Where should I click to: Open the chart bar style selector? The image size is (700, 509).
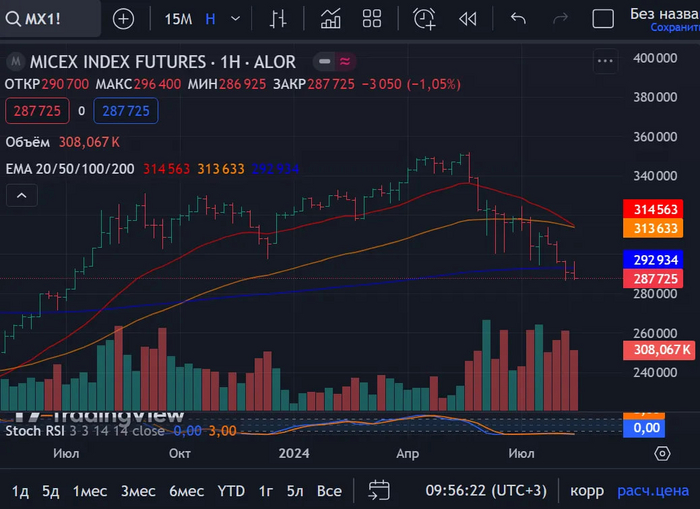pos(278,19)
